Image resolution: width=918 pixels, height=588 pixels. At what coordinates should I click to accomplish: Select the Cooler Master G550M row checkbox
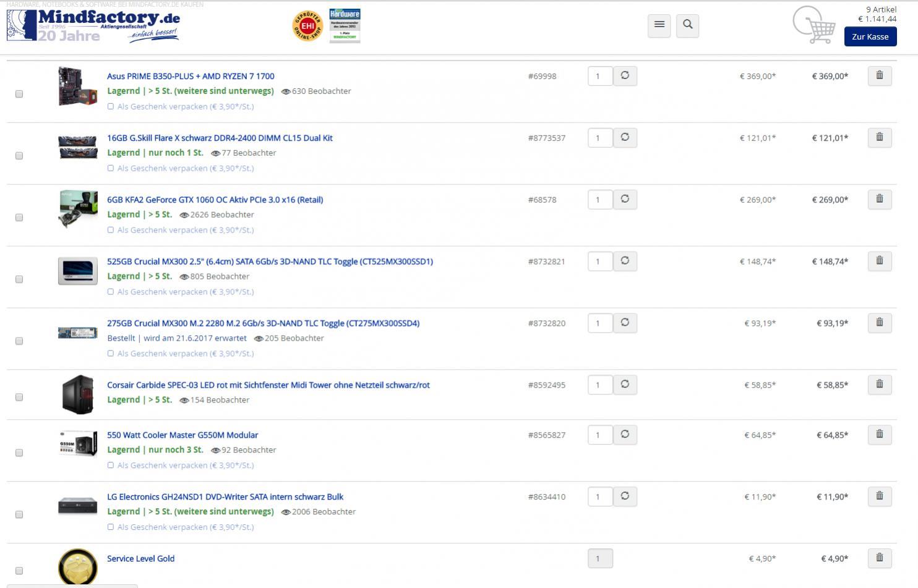[19, 453]
